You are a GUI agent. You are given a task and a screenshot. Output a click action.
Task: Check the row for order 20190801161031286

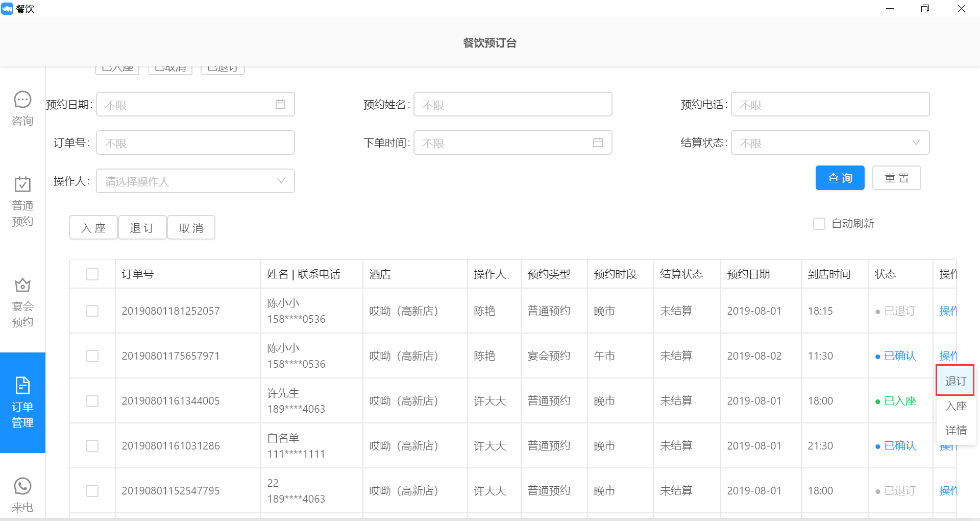coord(92,446)
